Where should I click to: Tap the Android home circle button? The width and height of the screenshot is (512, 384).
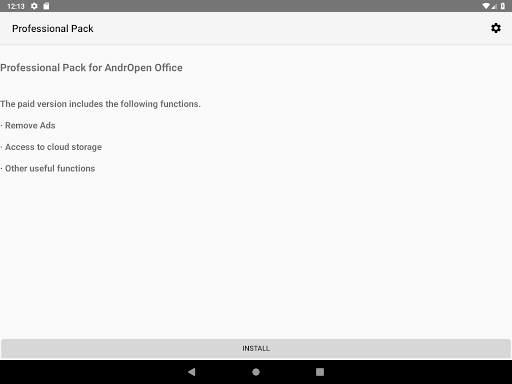pyautogui.click(x=256, y=372)
